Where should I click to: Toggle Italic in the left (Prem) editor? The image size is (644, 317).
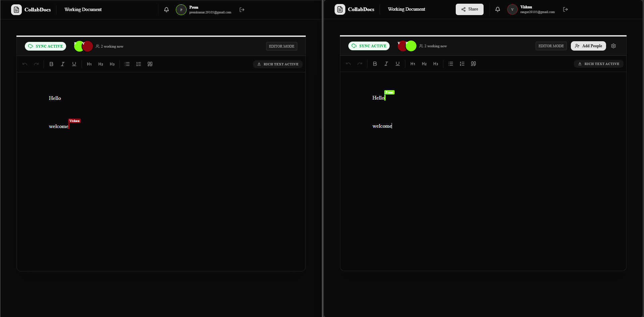point(63,64)
